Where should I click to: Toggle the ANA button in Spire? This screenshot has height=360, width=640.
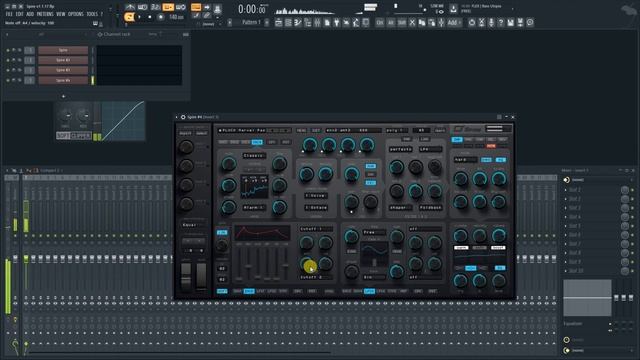coord(371,166)
